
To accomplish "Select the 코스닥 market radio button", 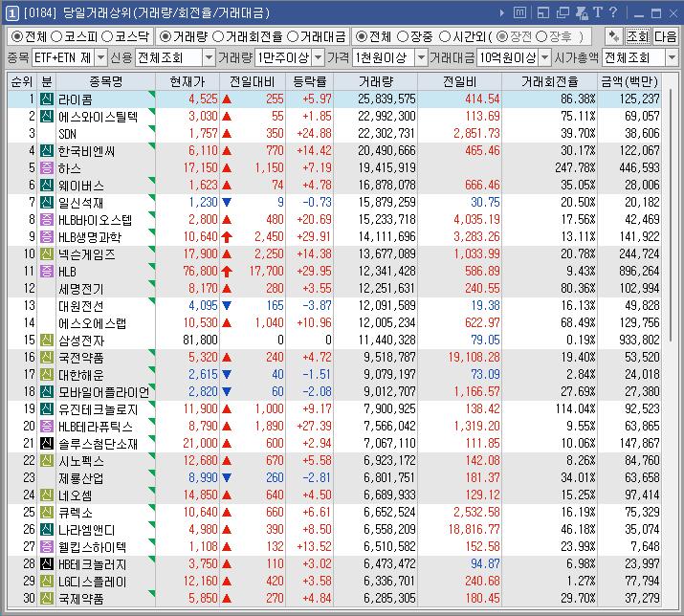I will click(x=108, y=36).
